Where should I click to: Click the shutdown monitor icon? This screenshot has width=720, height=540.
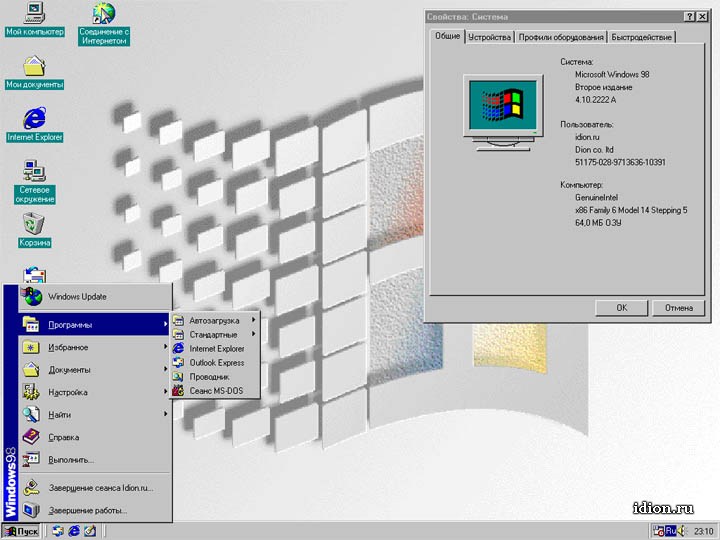pos(31,510)
